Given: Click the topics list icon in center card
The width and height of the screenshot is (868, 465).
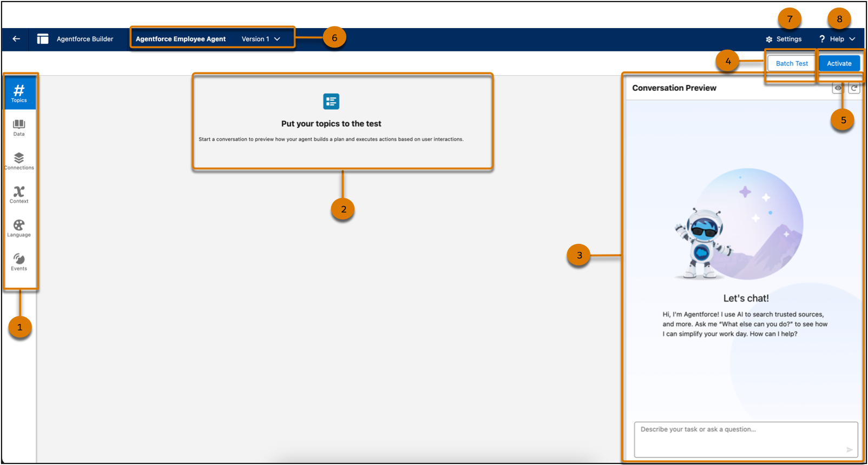Looking at the screenshot, I should pyautogui.click(x=331, y=102).
